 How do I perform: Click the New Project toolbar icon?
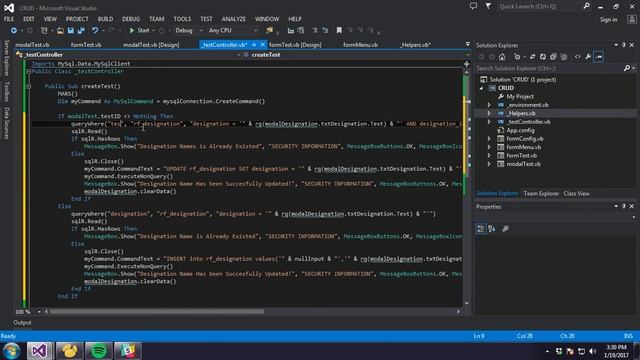point(44,31)
